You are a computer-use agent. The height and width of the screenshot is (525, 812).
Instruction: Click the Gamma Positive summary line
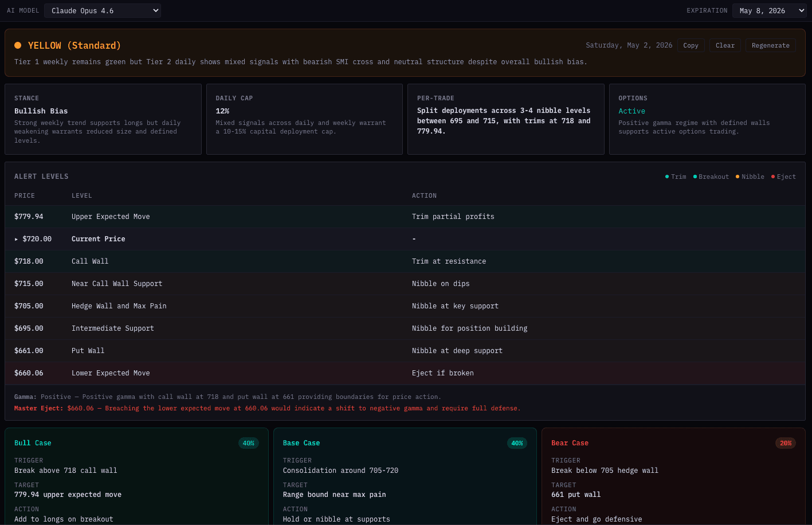coord(227,397)
